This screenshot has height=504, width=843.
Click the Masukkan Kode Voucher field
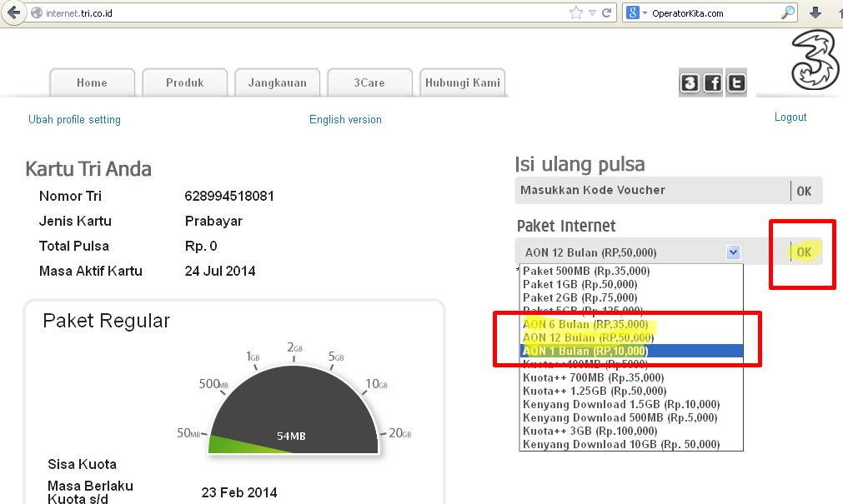(x=651, y=190)
